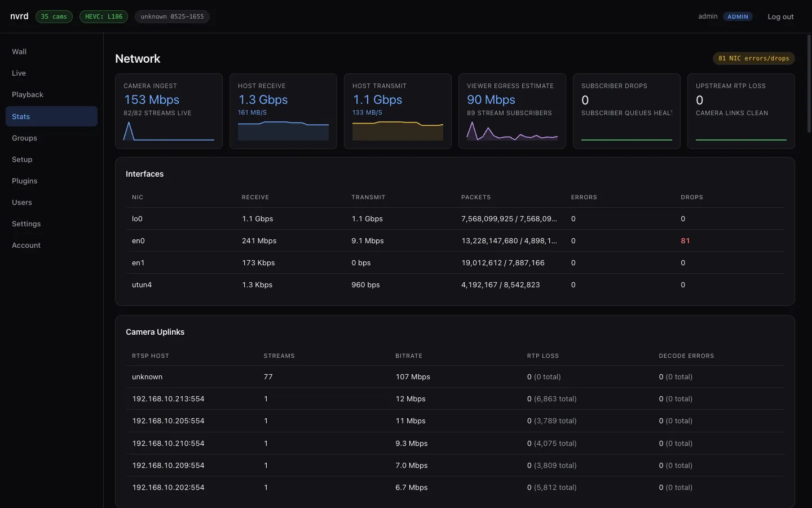Click the ADMIN role badge

click(x=738, y=16)
